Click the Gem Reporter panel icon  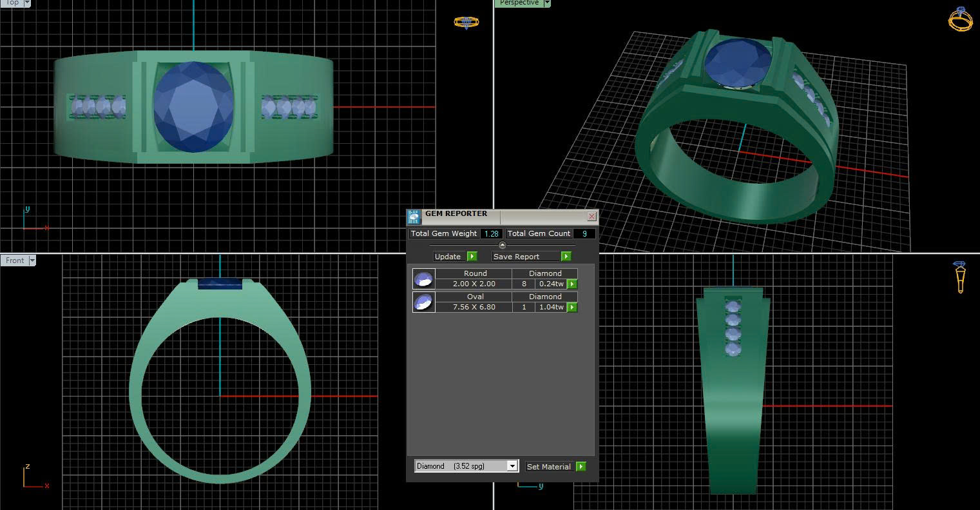(x=414, y=217)
